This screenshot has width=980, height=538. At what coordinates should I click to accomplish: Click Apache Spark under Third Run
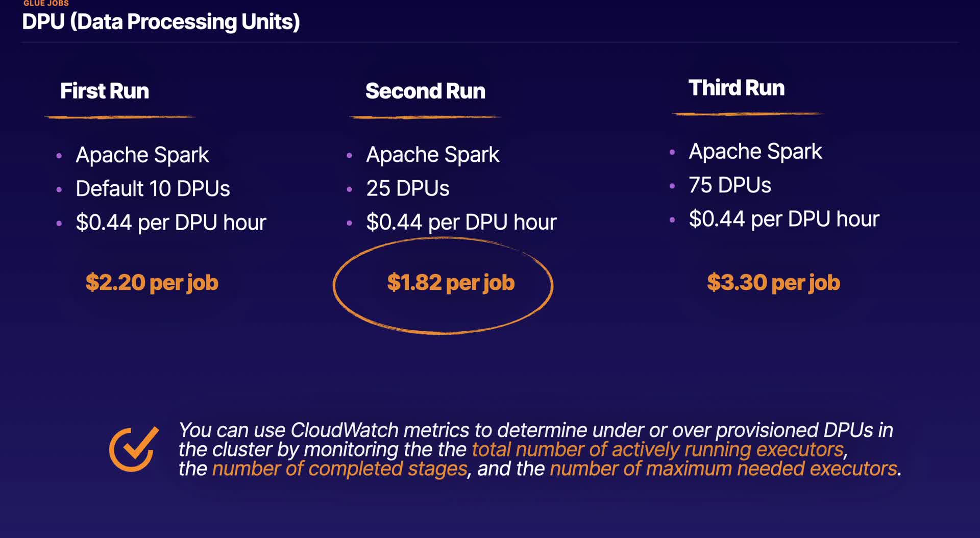coord(755,152)
